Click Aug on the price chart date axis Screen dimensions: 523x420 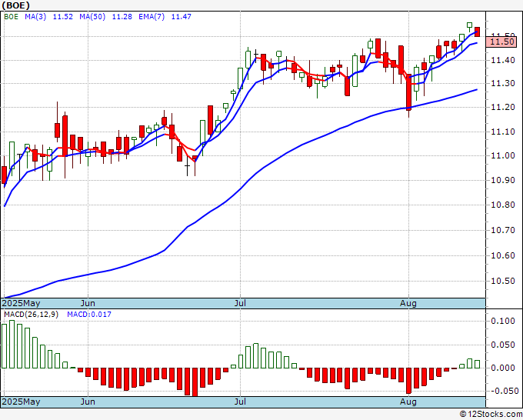(x=408, y=303)
